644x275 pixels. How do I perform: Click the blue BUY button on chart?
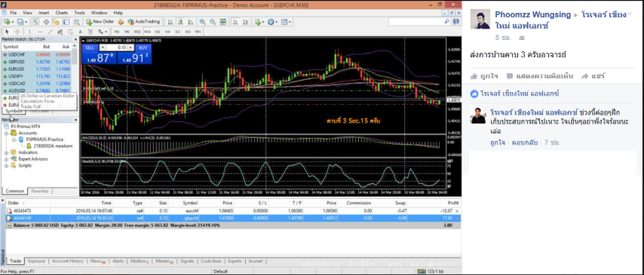coord(143,47)
